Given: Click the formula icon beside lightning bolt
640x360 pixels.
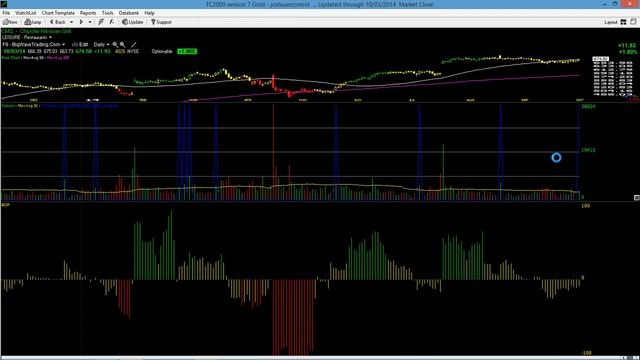Looking at the screenshot, I should [x=111, y=22].
